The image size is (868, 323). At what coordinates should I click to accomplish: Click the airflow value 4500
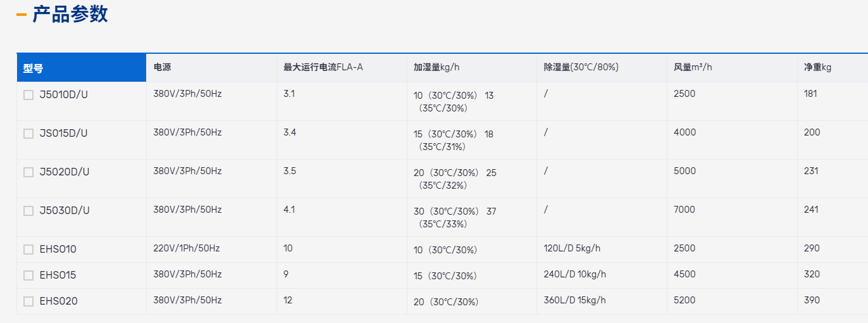tap(685, 274)
